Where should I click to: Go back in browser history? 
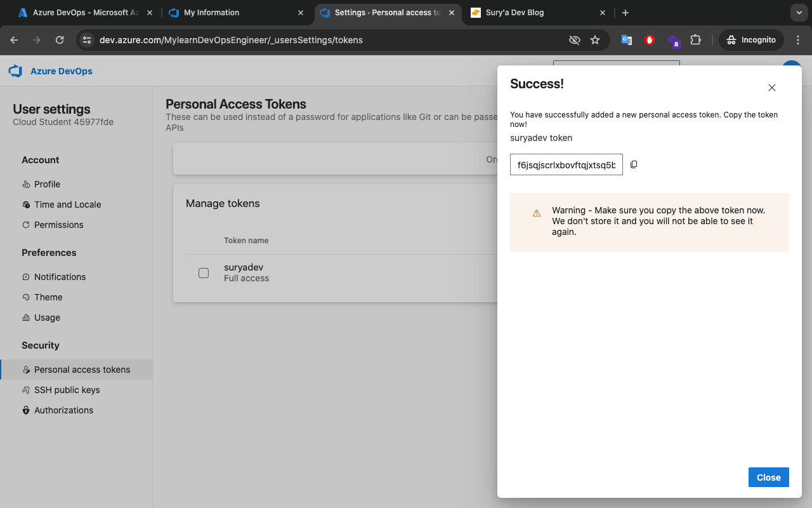14,40
